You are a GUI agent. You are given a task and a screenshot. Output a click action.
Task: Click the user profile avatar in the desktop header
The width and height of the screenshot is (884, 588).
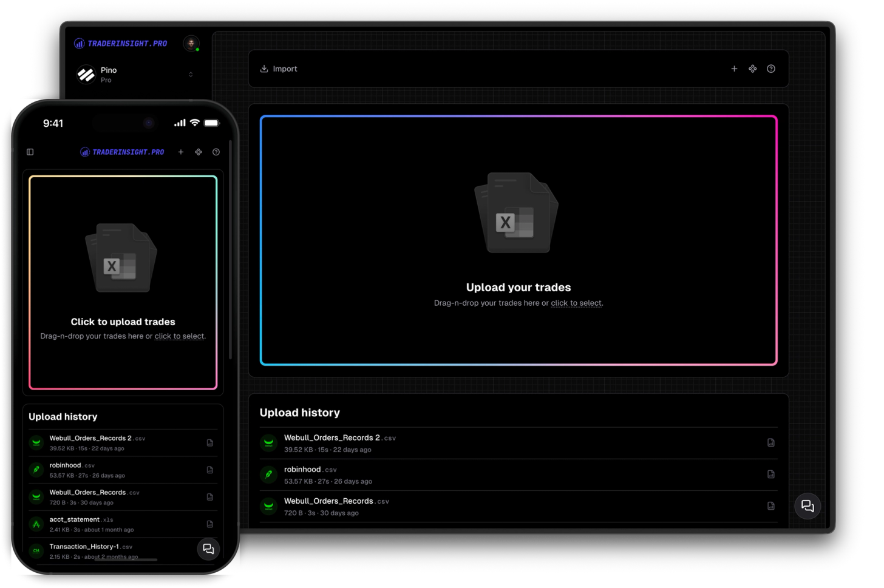[x=191, y=43]
